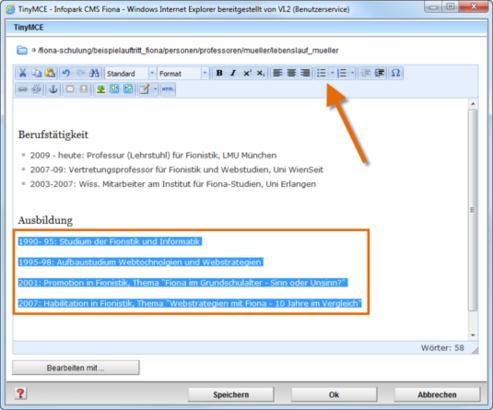The image size is (493, 410).
Task: Click the up arrow of editor scrollbar
Action: [x=473, y=104]
